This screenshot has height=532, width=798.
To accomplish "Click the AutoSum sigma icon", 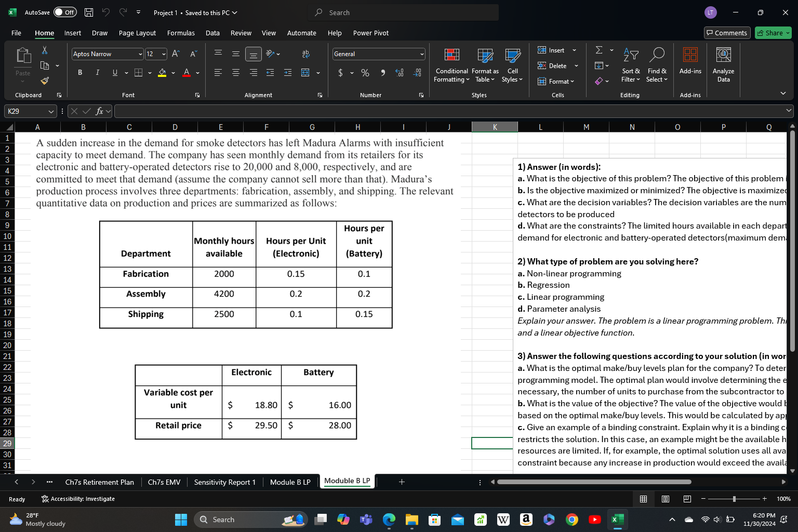I will (x=599, y=50).
